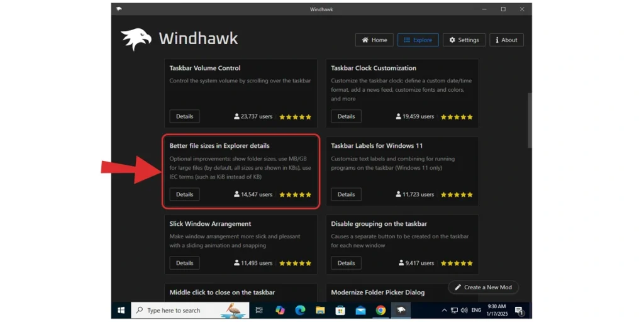Open the Home tab
644x322 pixels.
[x=374, y=40]
